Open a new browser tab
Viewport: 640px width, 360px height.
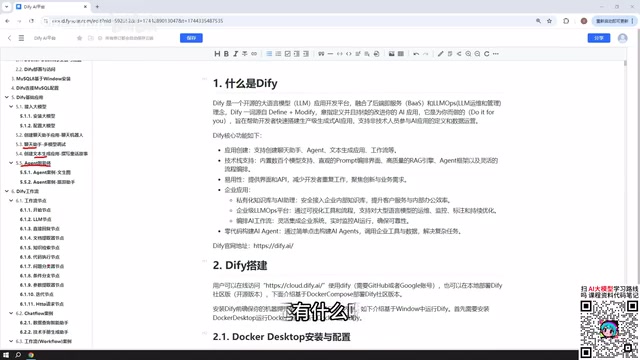click(97, 7)
